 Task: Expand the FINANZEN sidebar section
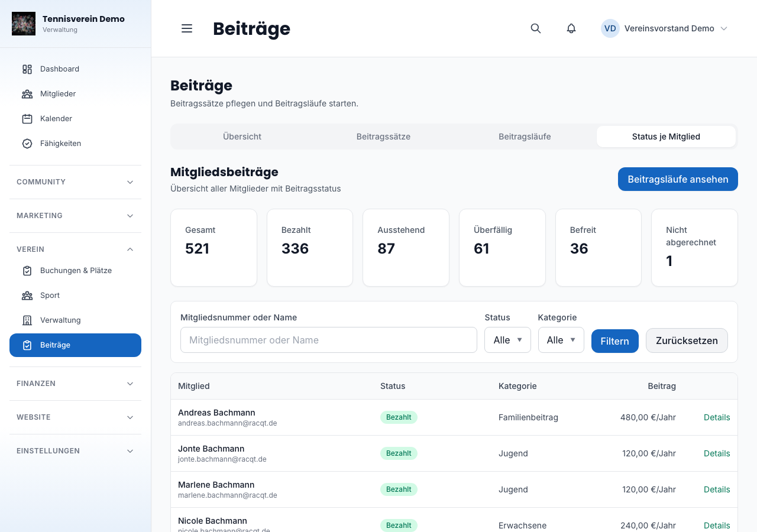(75, 384)
